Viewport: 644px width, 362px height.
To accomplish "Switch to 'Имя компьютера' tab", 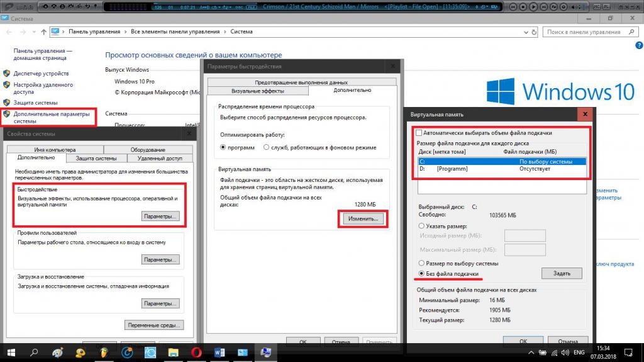I will [x=55, y=150].
